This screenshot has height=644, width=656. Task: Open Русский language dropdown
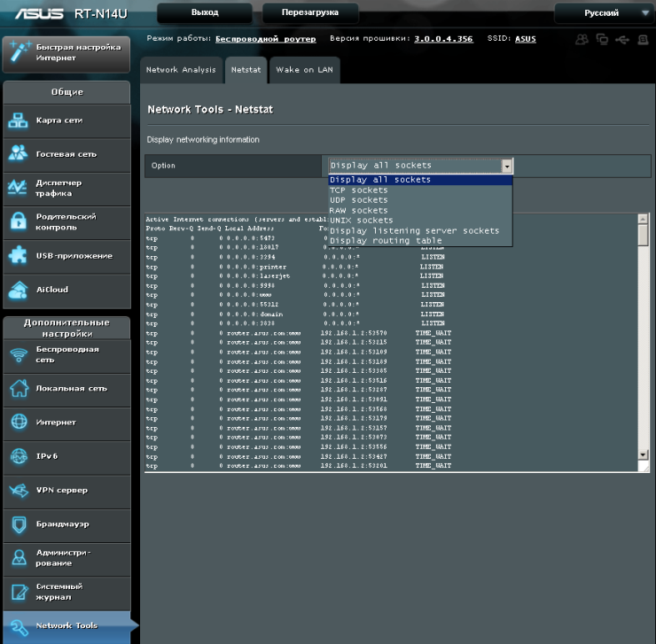click(604, 13)
